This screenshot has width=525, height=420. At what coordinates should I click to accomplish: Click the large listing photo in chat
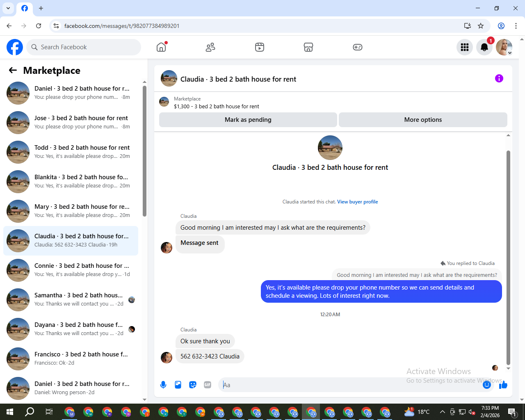[330, 148]
